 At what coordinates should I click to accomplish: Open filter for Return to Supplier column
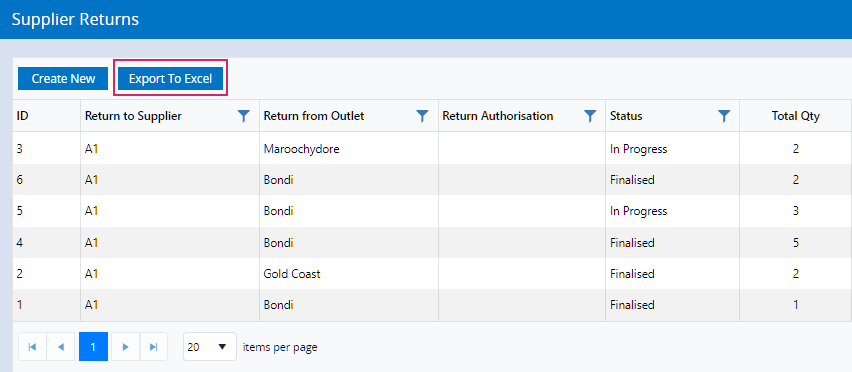coord(244,116)
